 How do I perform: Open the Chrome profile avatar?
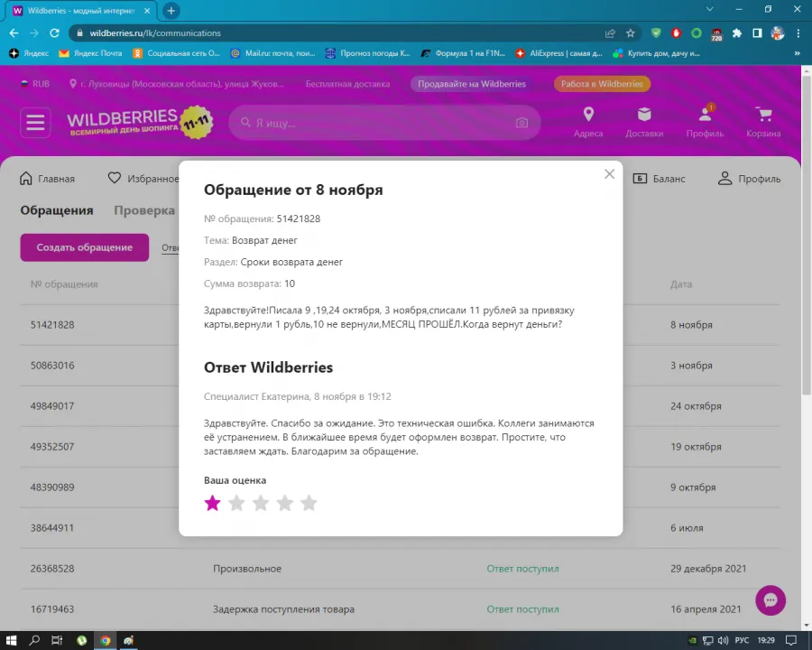(x=778, y=33)
